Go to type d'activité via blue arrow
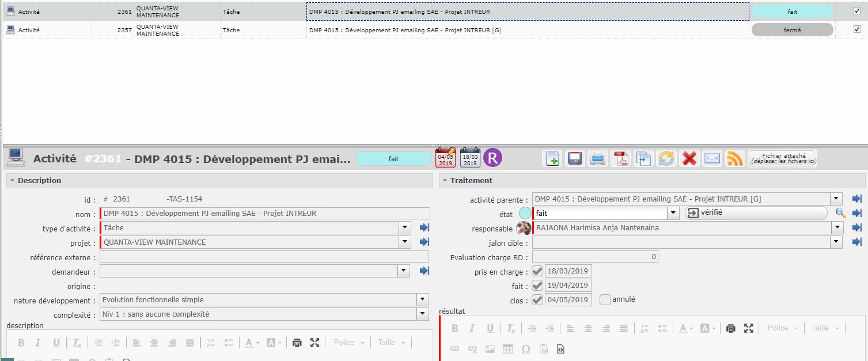The height and width of the screenshot is (361, 868). pos(424,228)
